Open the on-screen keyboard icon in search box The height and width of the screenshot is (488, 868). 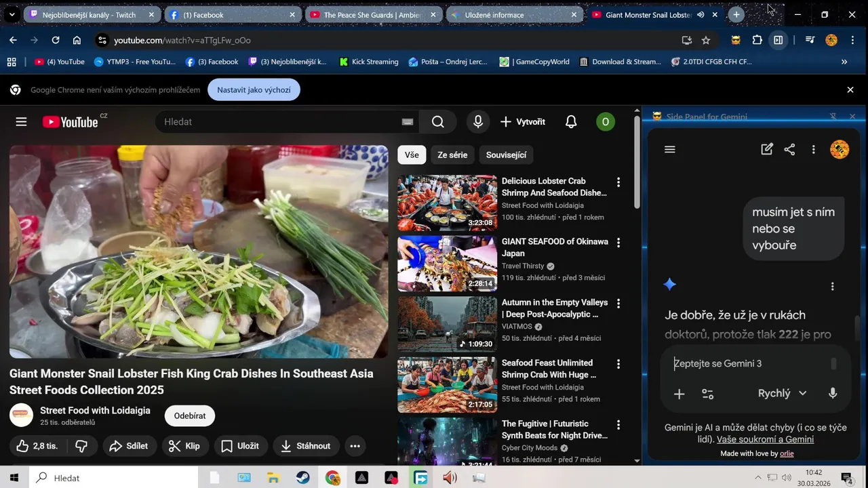[x=407, y=122]
